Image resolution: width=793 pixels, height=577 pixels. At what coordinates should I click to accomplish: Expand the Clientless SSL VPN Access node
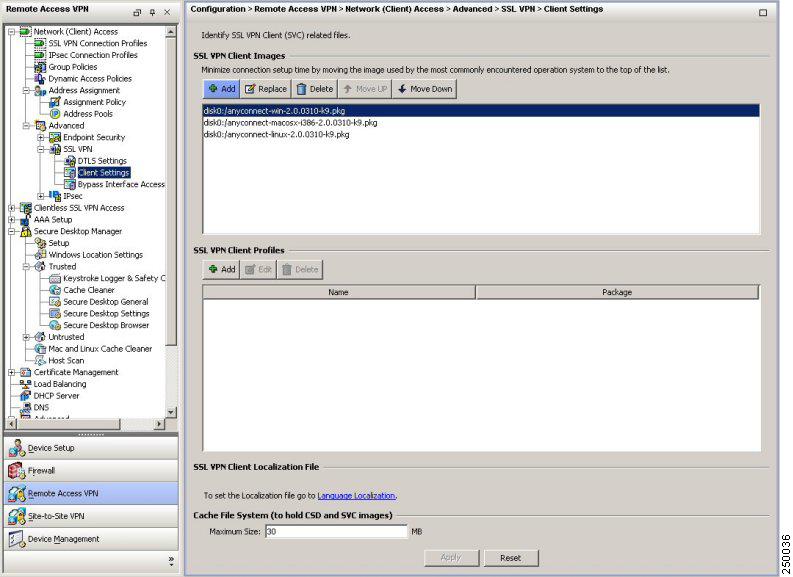12,208
